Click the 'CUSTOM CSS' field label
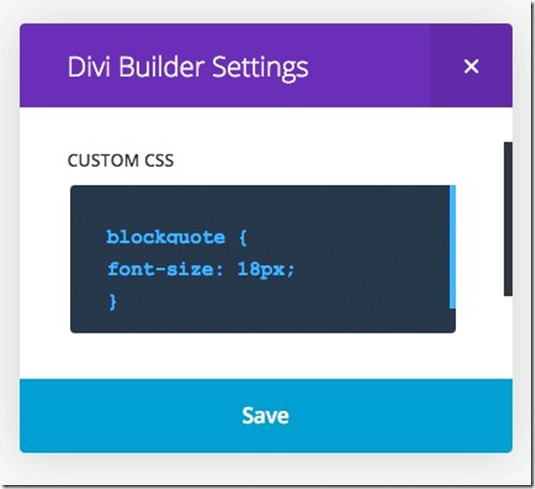 pyautogui.click(x=121, y=160)
